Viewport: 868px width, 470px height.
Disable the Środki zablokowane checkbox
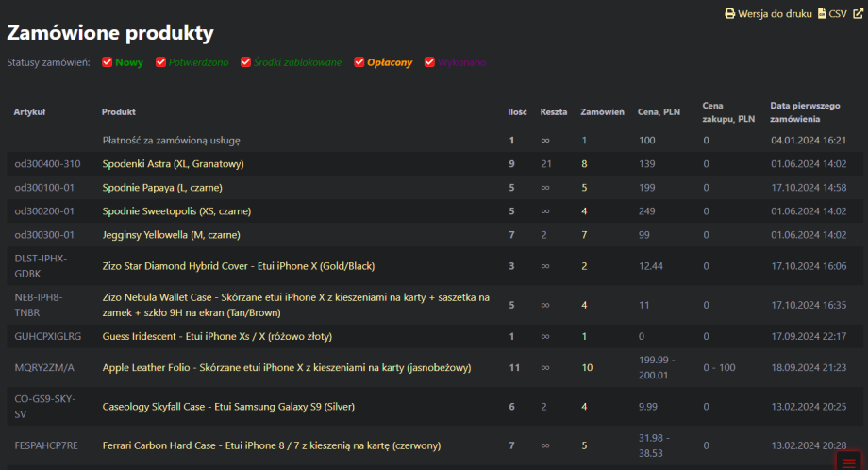coord(246,62)
